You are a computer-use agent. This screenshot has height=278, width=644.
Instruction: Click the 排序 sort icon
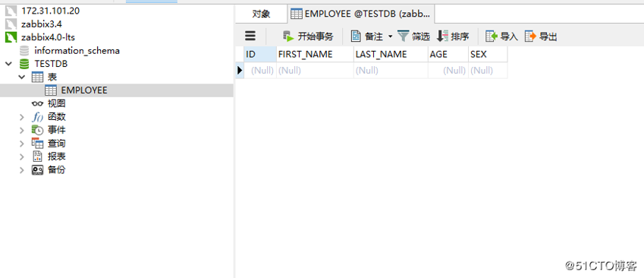pos(442,36)
